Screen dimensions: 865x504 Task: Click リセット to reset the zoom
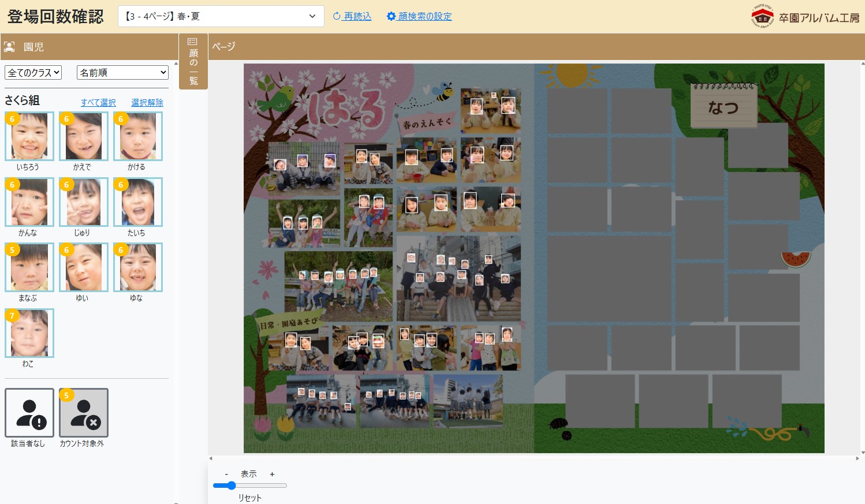[250, 498]
